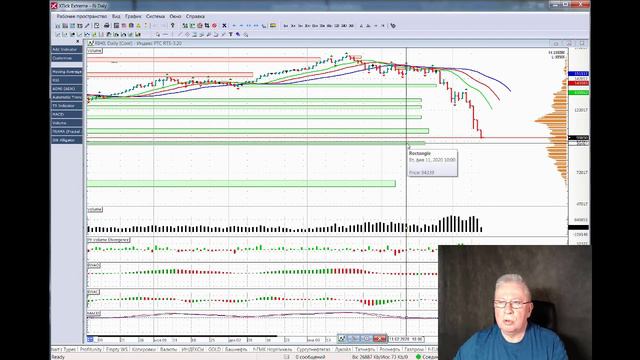Click the wrench settings icon on far right toolbar
The image size is (640, 360).
393,26
